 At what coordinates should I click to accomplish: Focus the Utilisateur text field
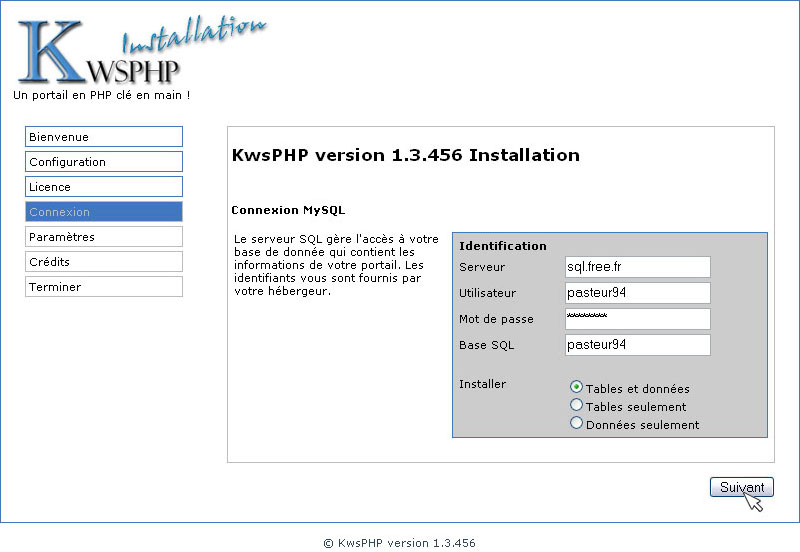[638, 293]
